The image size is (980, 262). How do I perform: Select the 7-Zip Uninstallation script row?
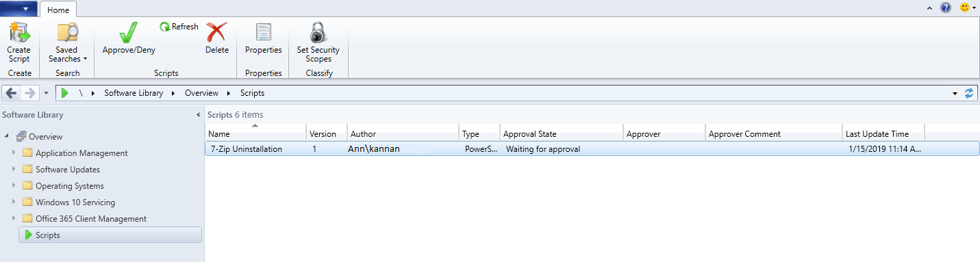[x=592, y=148]
